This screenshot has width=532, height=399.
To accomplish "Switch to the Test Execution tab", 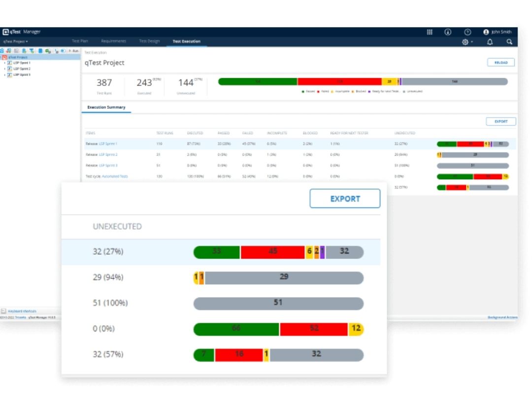I will [187, 41].
